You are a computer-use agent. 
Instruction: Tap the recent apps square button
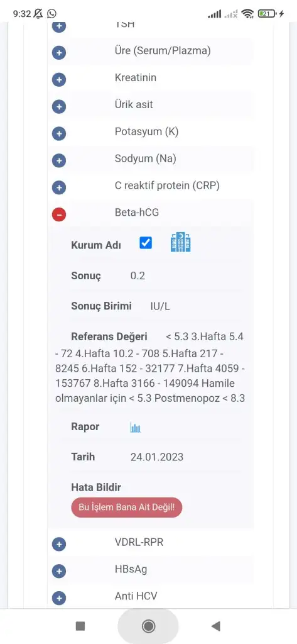pos(80,626)
